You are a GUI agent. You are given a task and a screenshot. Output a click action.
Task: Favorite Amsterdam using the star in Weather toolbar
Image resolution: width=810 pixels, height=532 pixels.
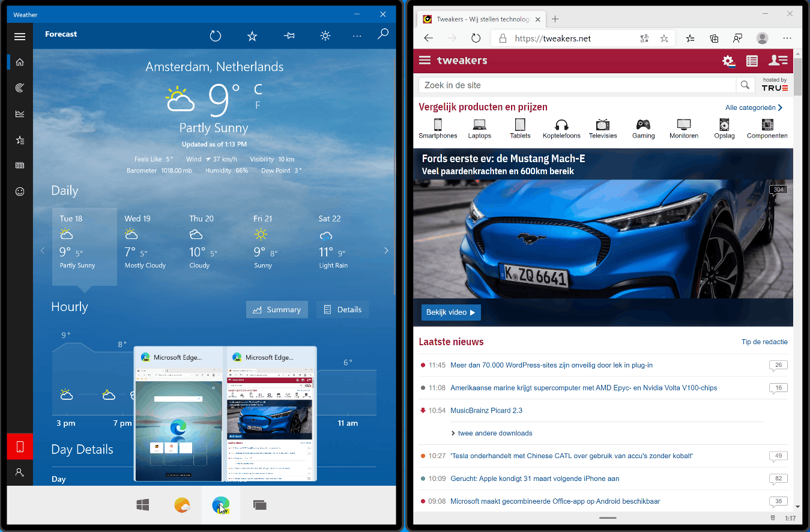pos(252,35)
